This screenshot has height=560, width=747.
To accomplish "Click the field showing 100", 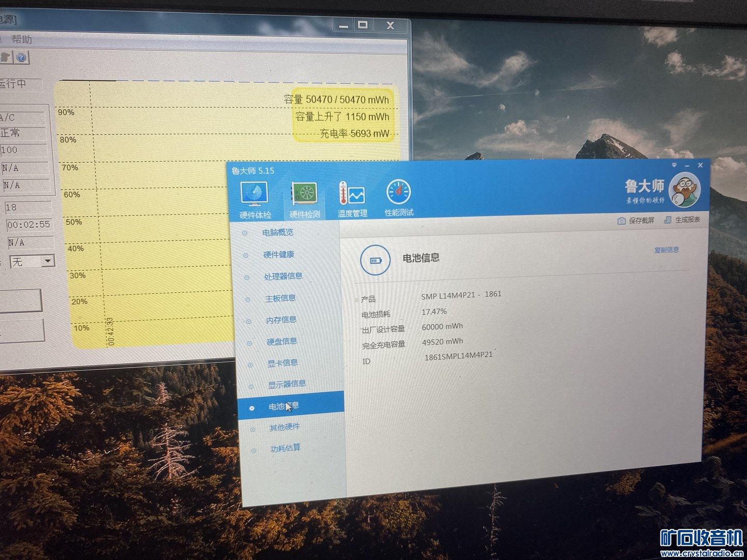I will click(24, 150).
